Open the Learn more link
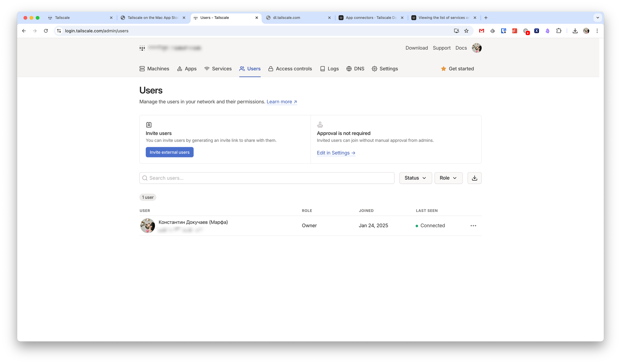621x364 pixels. pyautogui.click(x=281, y=102)
